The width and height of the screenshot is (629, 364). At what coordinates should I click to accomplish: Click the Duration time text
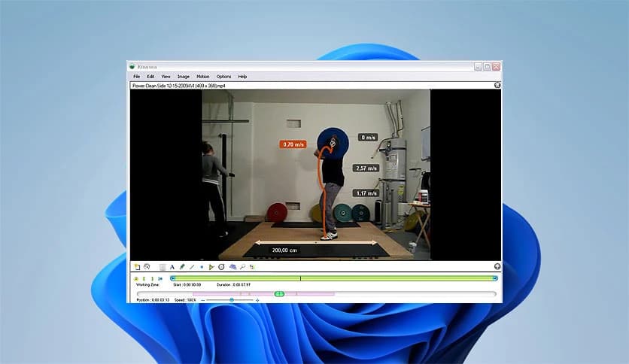click(x=233, y=284)
